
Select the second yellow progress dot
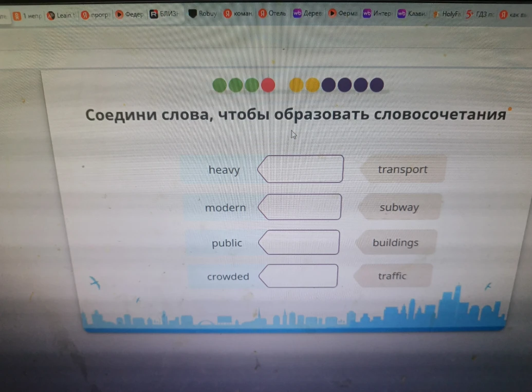click(313, 85)
